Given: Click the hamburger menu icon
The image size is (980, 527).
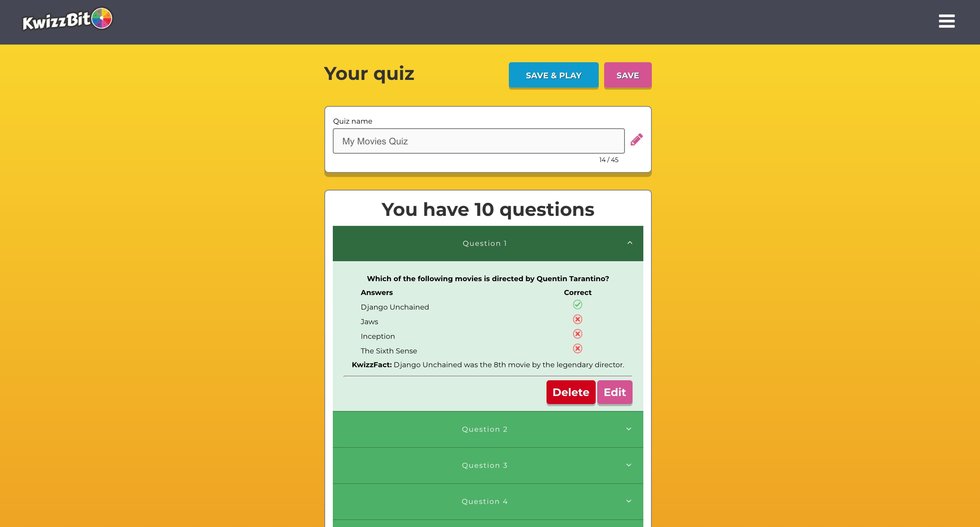Looking at the screenshot, I should [x=946, y=20].
